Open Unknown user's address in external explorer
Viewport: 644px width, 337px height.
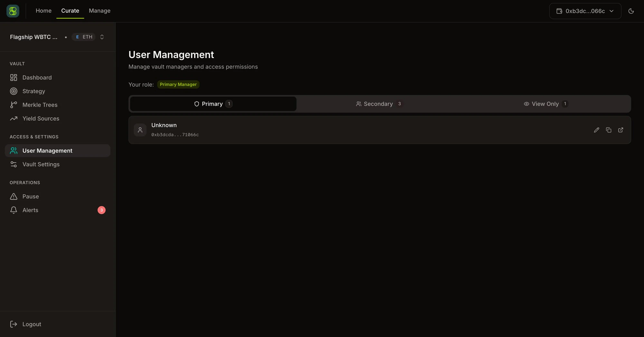pos(620,130)
